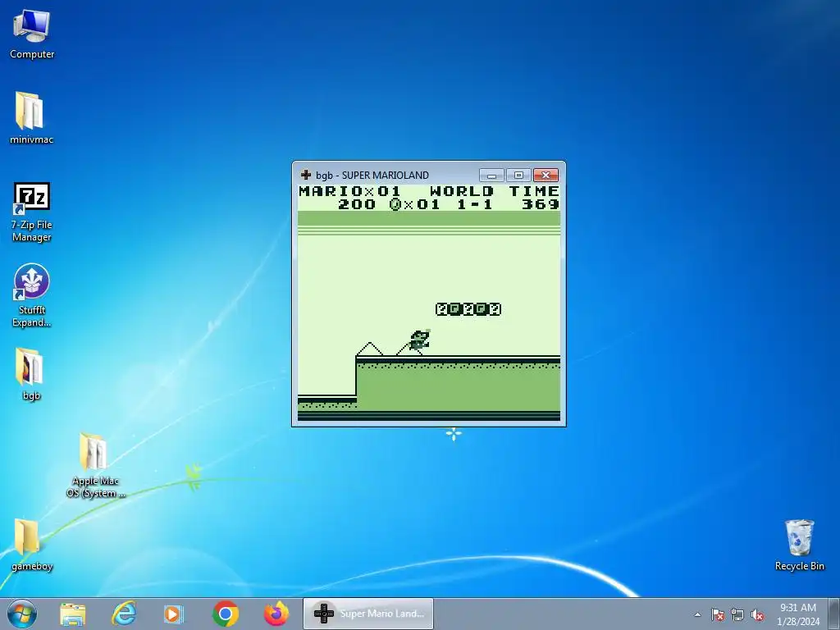Click the bgb - SUPER MARIOLAND title text
Screen dimensions: 840x630
(x=372, y=176)
